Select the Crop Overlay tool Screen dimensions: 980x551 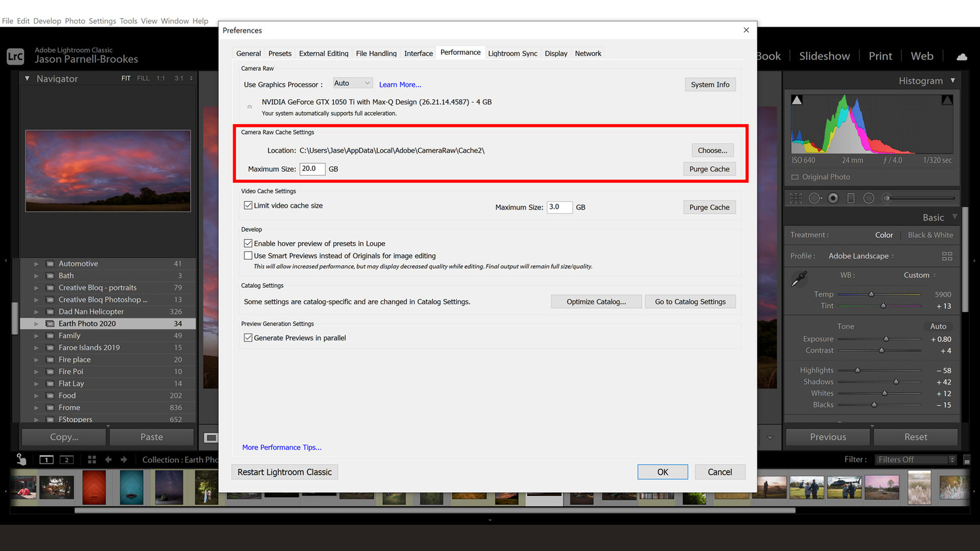pos(795,197)
